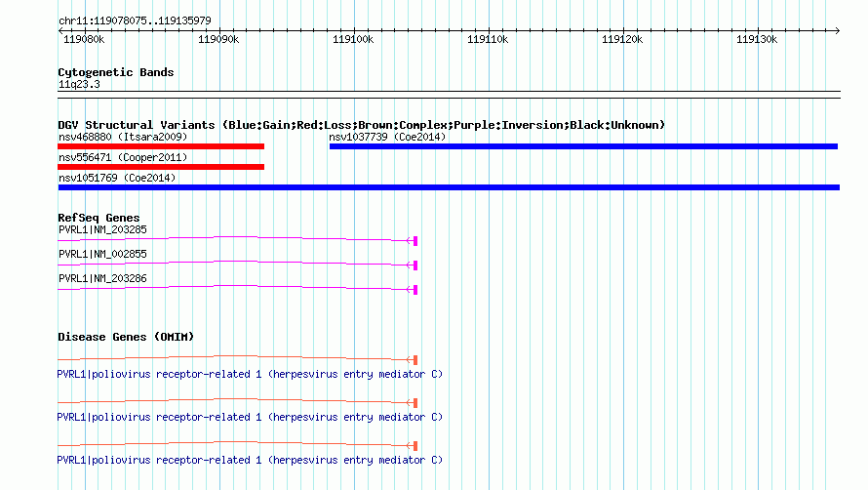868x490 pixels.
Task: Click the 119100k ruler tick label
Action: click(353, 39)
